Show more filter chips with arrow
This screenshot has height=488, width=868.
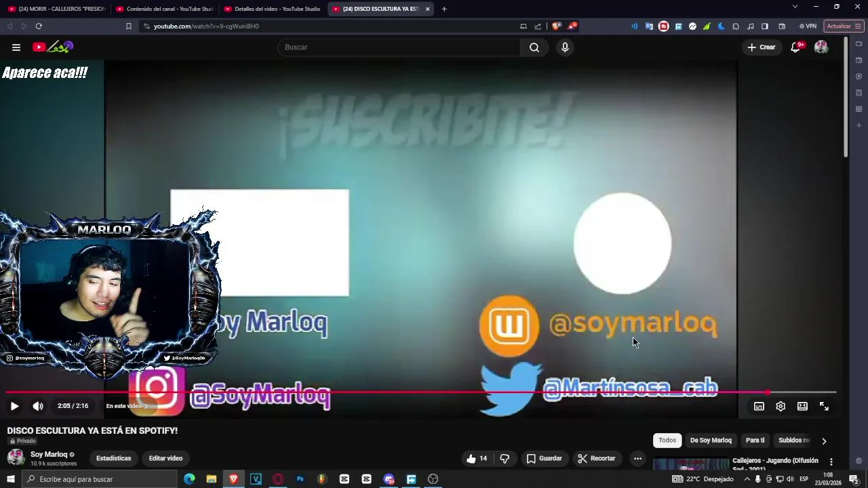tap(824, 441)
